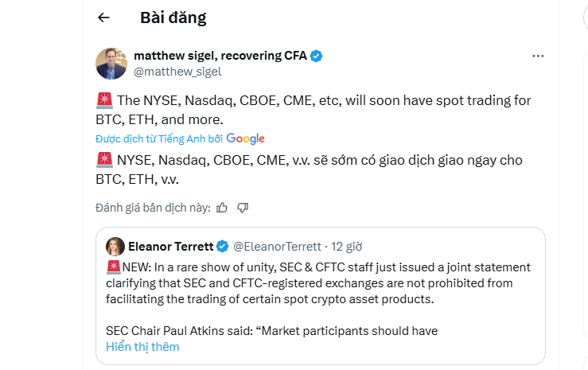Click matthew sigel's verified badge
588x370 pixels.
317,56
